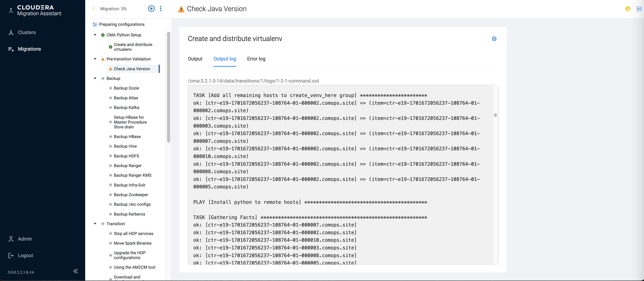The image size is (644, 281).
Task: Click the output log vertical scrollbar thumb
Action: (495, 115)
